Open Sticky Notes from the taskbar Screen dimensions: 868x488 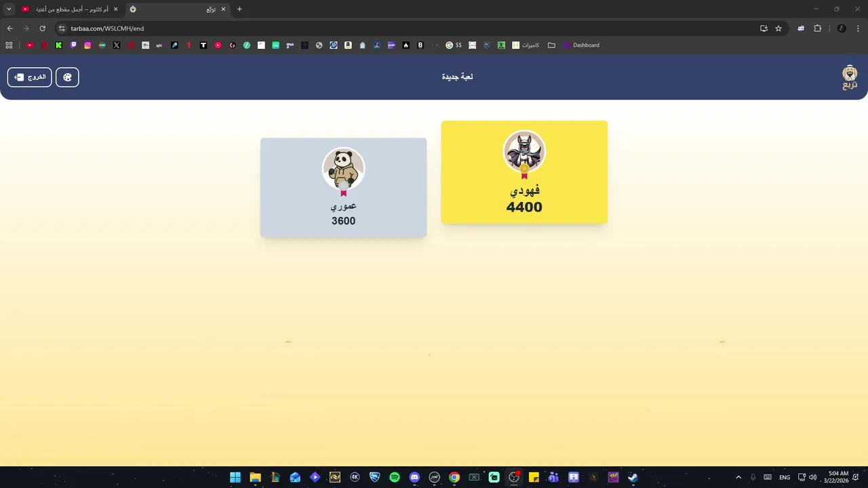(534, 477)
